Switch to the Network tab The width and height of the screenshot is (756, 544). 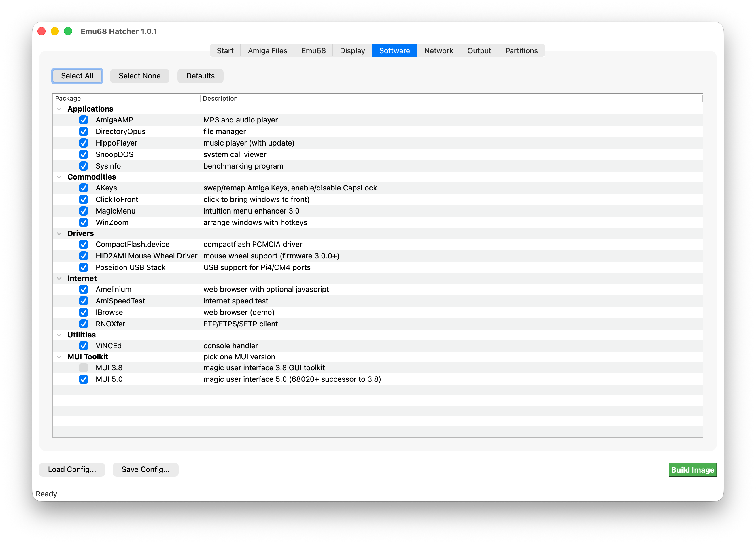point(438,51)
